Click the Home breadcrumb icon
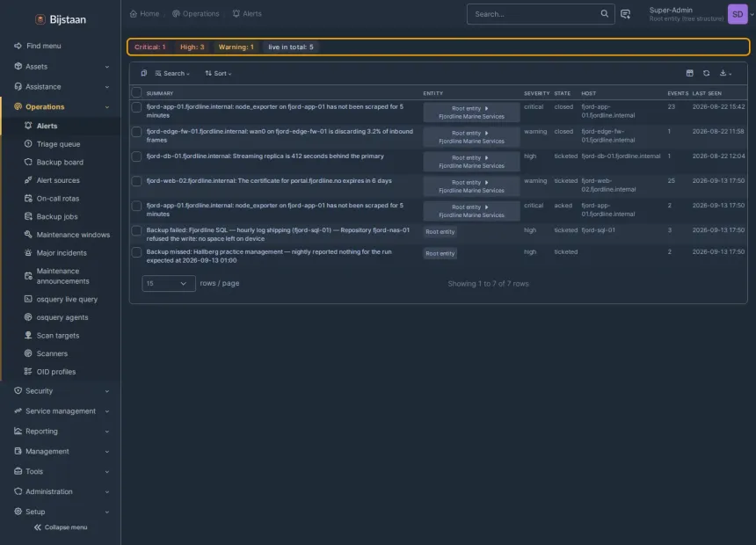The width and height of the screenshot is (756, 545). point(134,13)
